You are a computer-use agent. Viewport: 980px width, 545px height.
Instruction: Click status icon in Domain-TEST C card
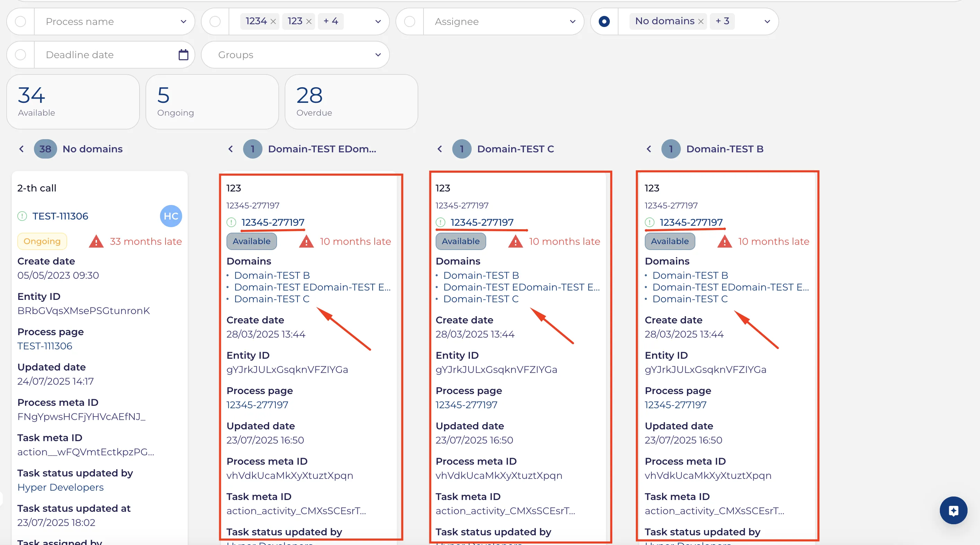point(440,222)
